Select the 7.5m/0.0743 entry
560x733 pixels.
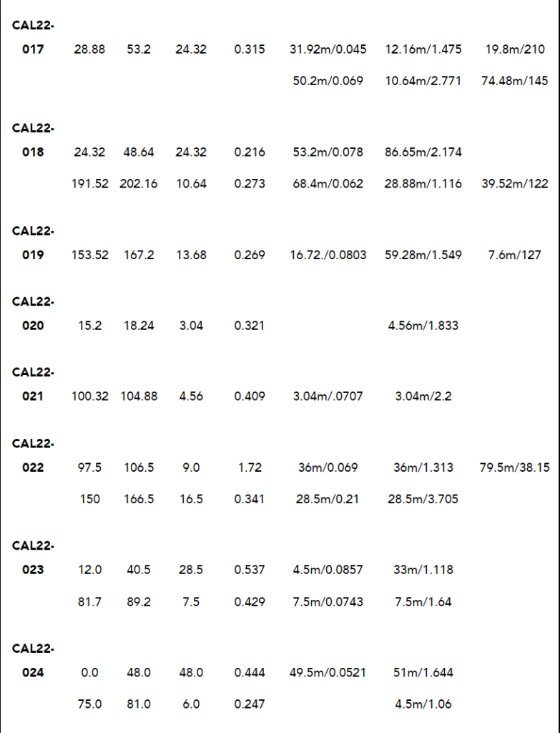328,602
